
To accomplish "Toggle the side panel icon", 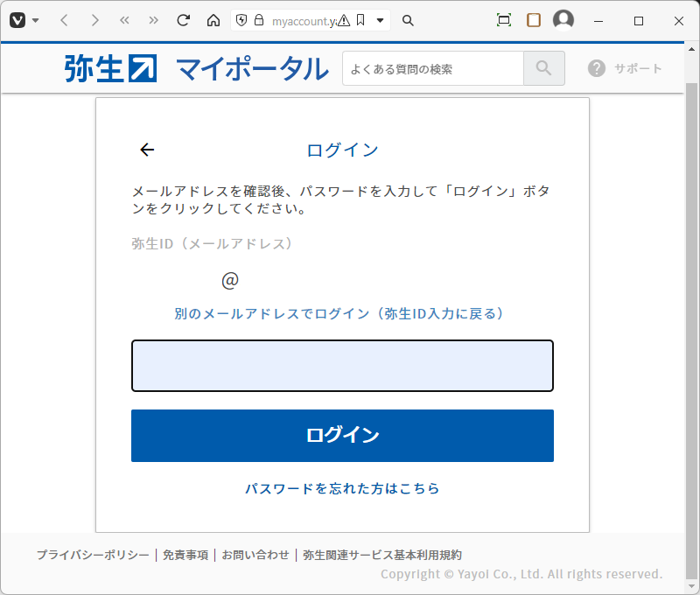I will pos(534,20).
